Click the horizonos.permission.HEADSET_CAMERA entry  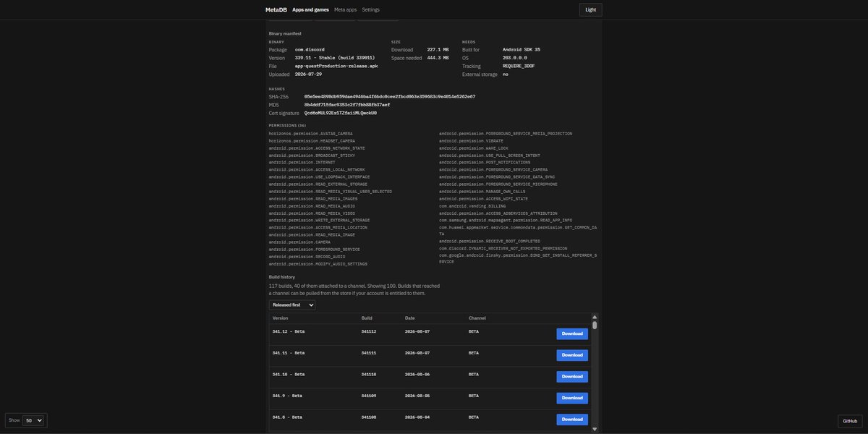click(x=312, y=141)
